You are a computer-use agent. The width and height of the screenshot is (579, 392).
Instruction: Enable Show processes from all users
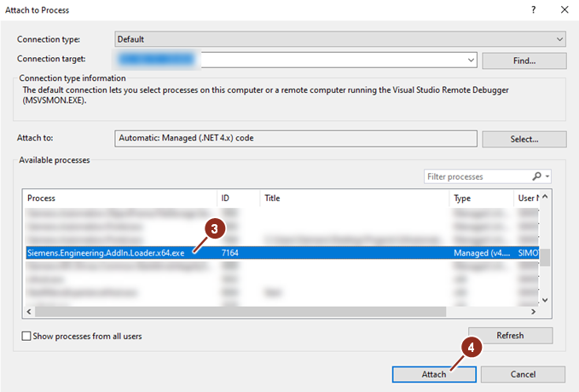click(x=26, y=336)
